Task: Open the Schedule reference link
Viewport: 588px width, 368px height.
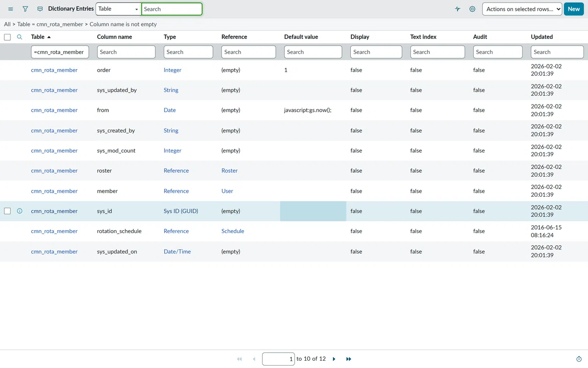Action: [x=233, y=231]
